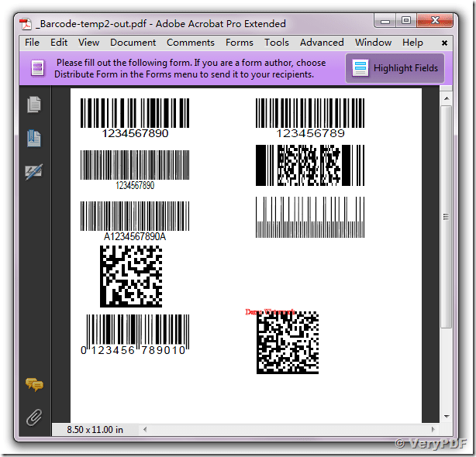This screenshot has width=476, height=457.
Task: Click the vertical scrollbar down arrow
Action: pos(447,417)
